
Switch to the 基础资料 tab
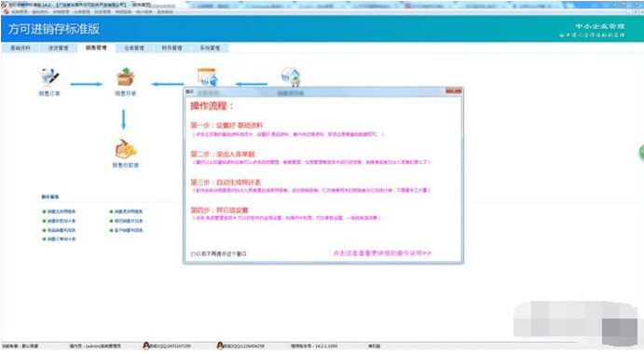(x=21, y=48)
